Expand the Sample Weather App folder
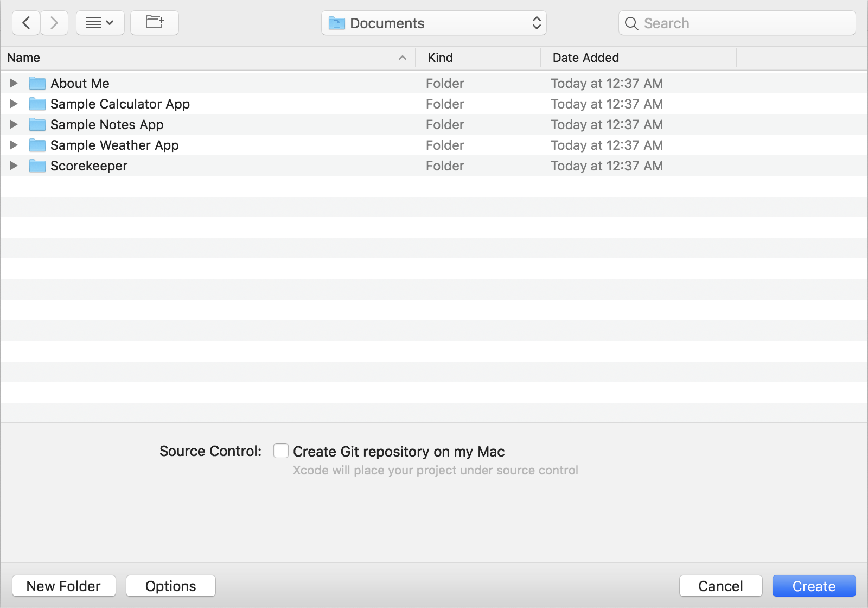 tap(14, 145)
